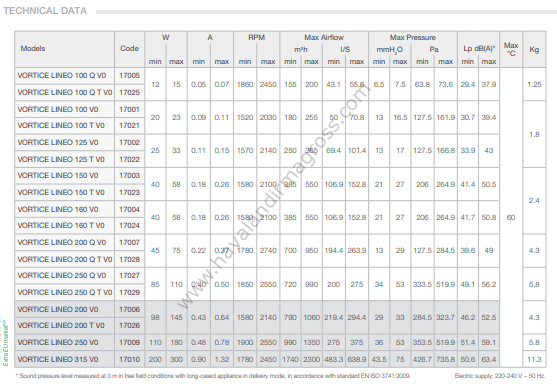Select row VORTICE LINEO 200 Q T V0
The width and height of the screenshot is (557, 386).
64,260
